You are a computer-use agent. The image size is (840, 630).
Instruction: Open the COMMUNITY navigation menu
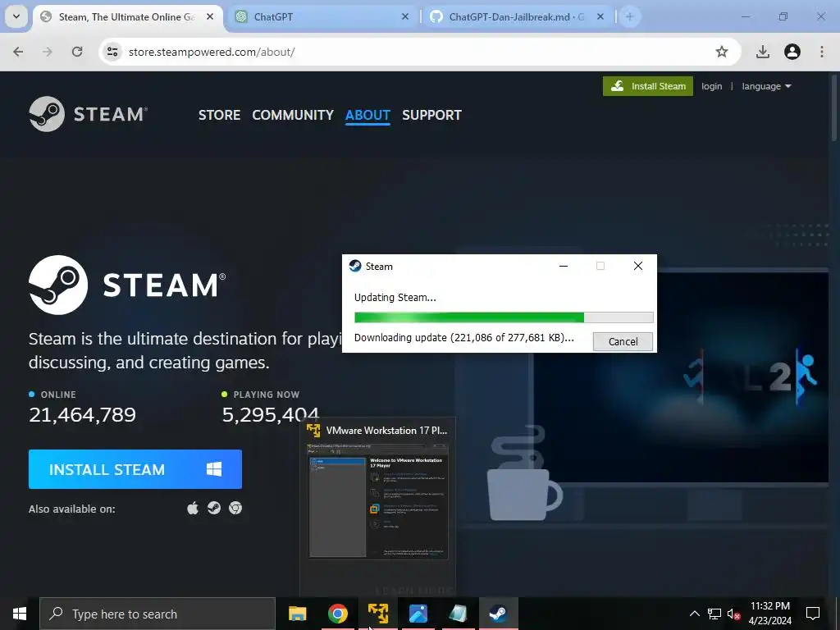[293, 115]
